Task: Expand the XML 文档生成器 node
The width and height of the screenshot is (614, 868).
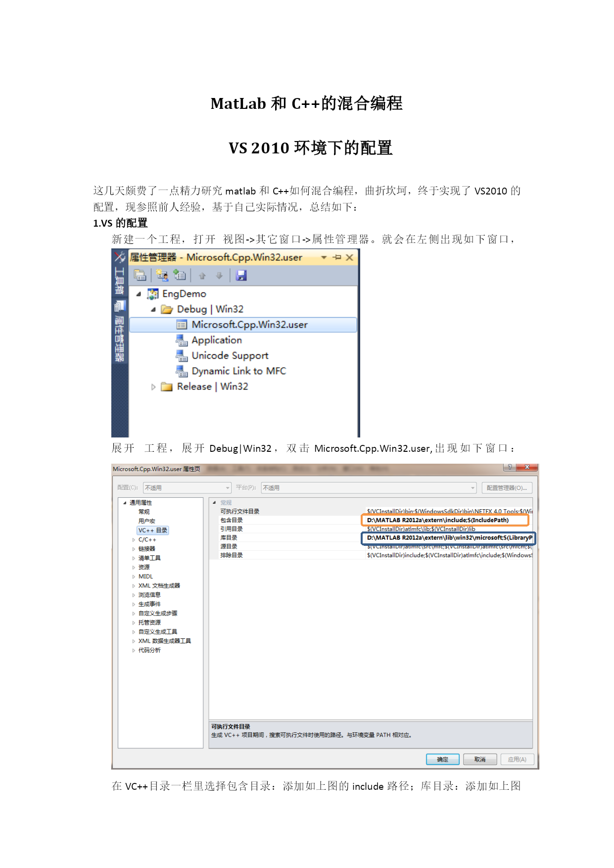Action: pyautogui.click(x=134, y=586)
